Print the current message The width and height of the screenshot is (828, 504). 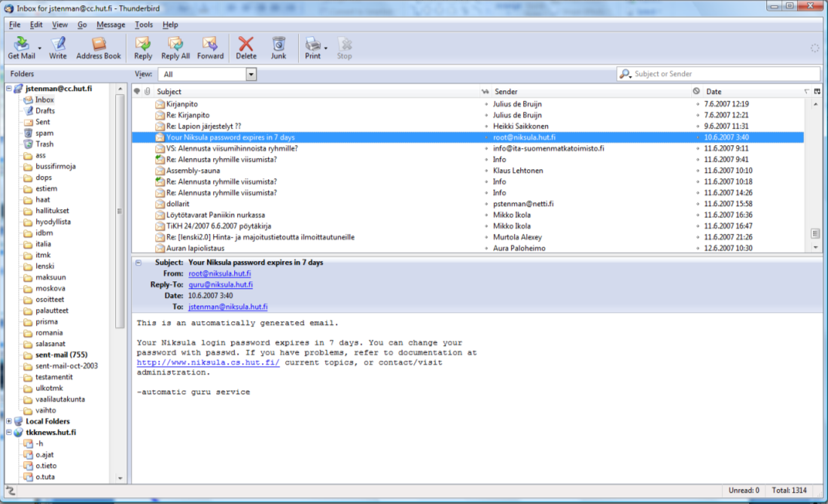coord(312,48)
